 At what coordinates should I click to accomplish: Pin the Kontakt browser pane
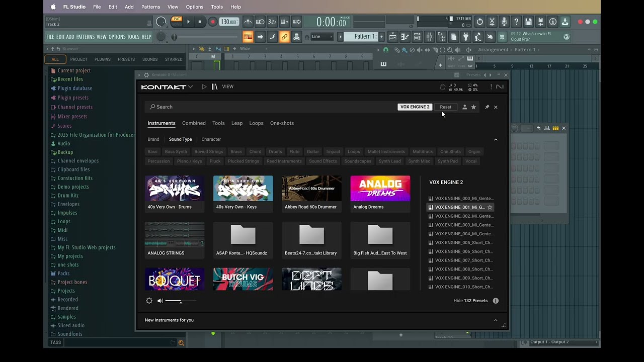[x=487, y=107]
